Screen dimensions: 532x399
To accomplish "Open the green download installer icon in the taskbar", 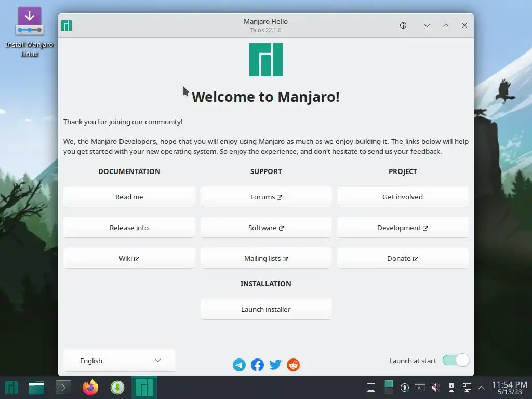I will point(117,388).
